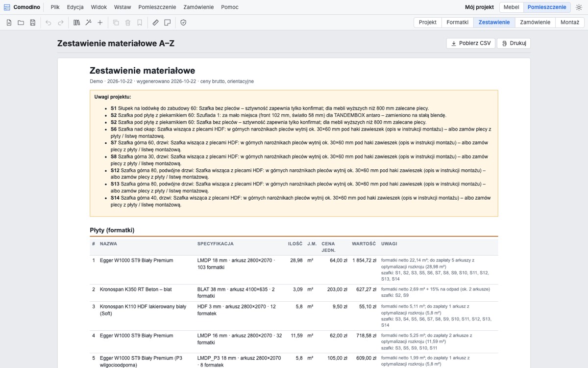Open the library books icon

click(x=76, y=23)
